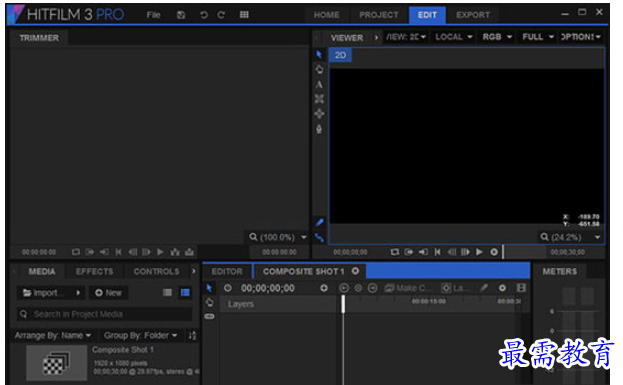Open the workspace grid icon
The image size is (623, 385).
point(244,15)
